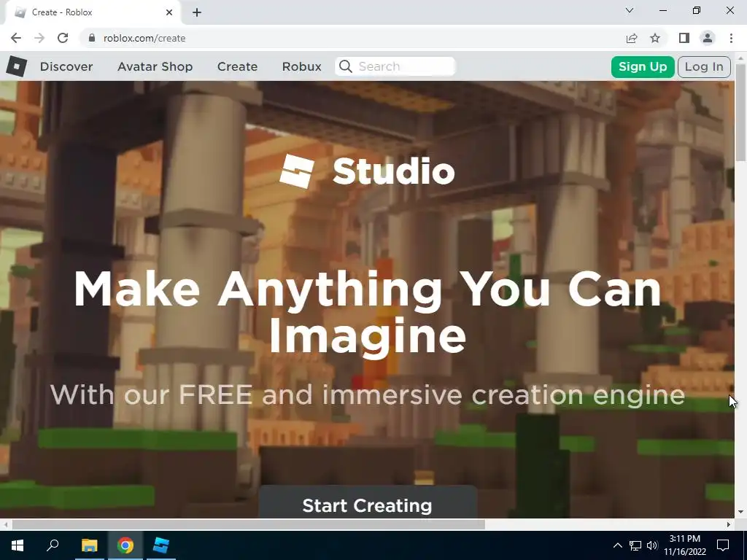Open a new tab with plus icon
747x560 pixels.
197,12
